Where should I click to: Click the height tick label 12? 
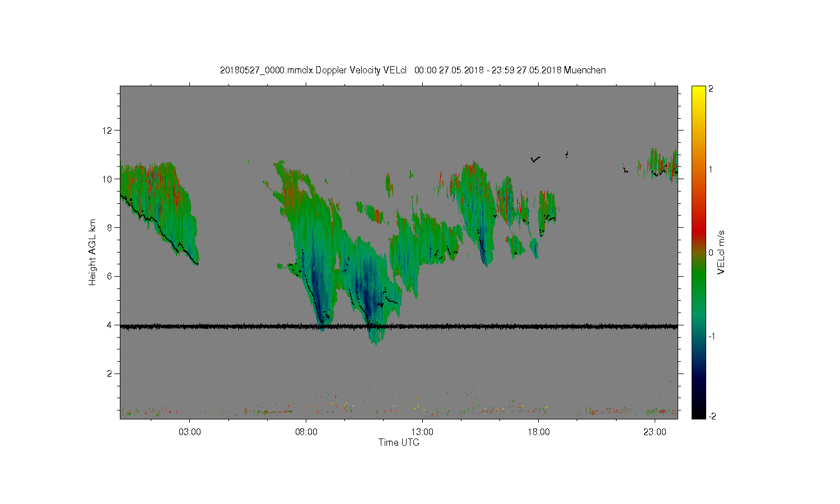click(x=108, y=130)
